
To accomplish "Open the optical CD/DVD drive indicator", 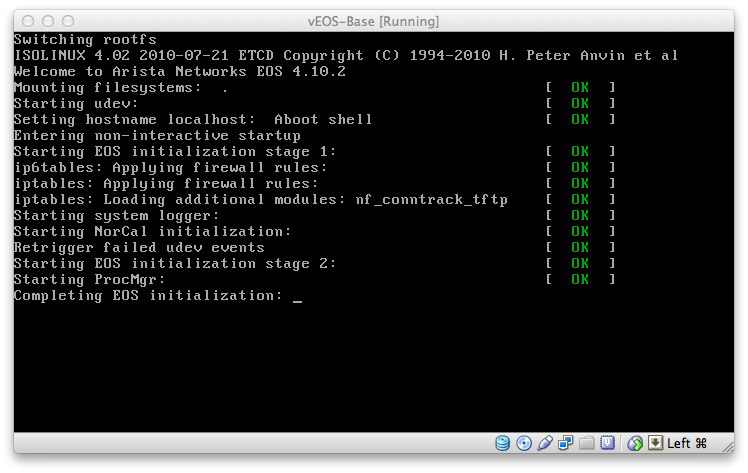I will pyautogui.click(x=524, y=443).
